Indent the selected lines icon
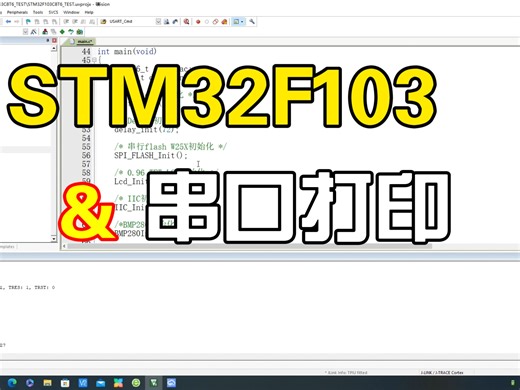The height and width of the screenshot is (390, 520). point(66,22)
